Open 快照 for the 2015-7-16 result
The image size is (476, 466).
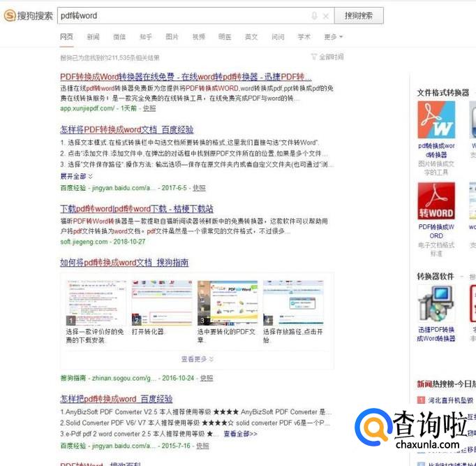[202, 446]
